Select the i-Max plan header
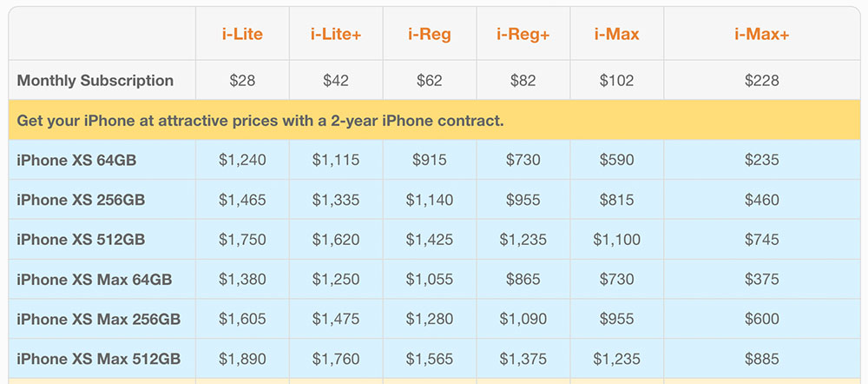Viewport: 868px width, 384px height. (x=616, y=35)
